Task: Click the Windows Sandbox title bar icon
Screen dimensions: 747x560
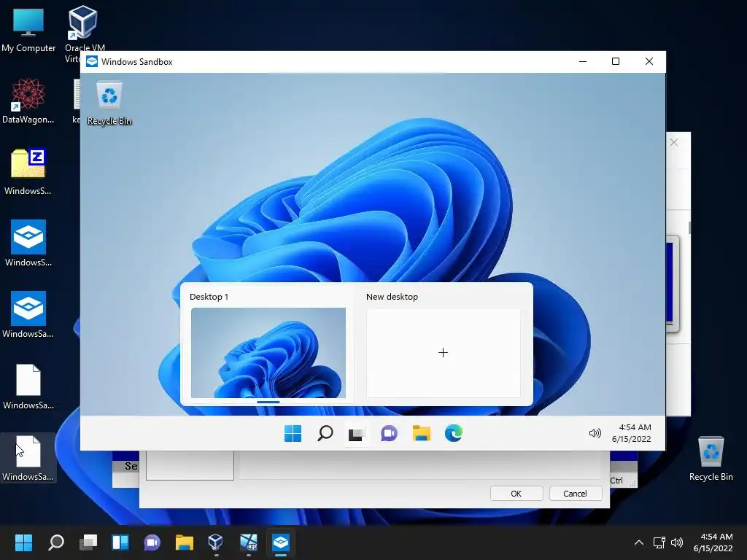Action: 92,61
